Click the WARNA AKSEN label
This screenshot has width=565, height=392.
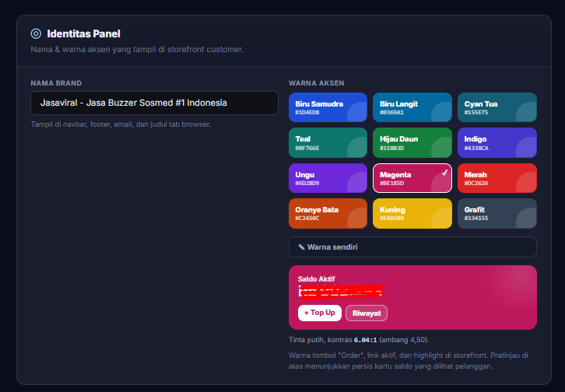tap(317, 83)
